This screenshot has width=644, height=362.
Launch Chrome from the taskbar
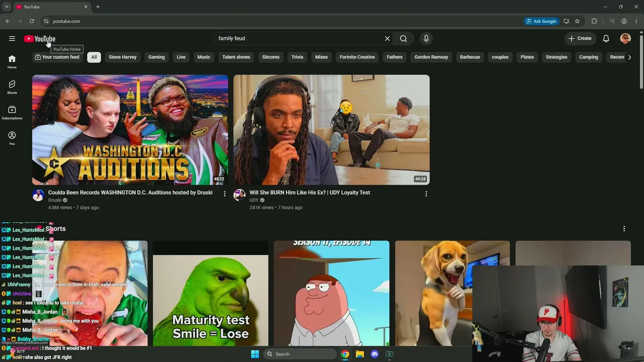click(345, 354)
